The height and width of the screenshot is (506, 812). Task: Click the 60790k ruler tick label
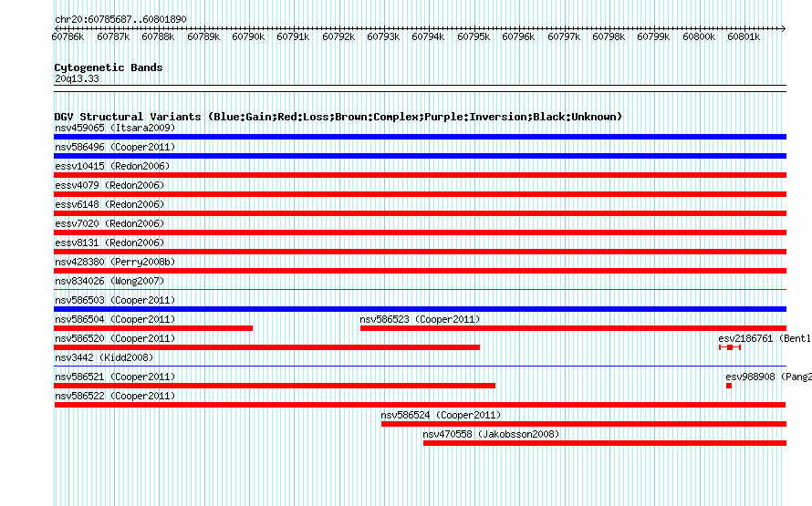tap(248, 36)
